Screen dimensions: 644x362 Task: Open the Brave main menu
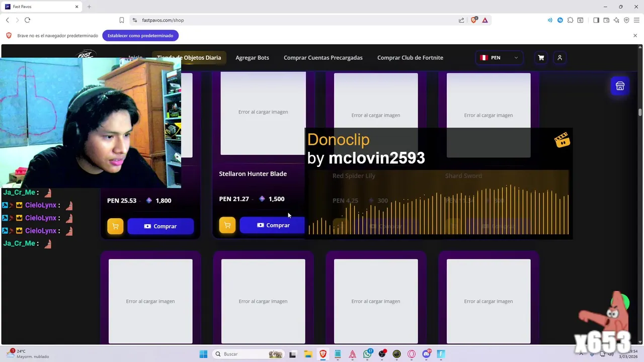tap(636, 20)
